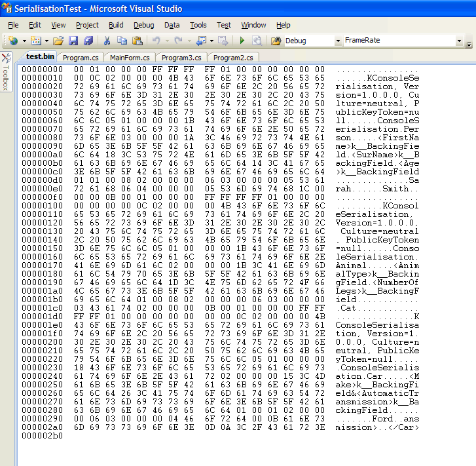Switch to the Program2.cs tab
The width and height of the screenshot is (476, 466).
coord(233,58)
